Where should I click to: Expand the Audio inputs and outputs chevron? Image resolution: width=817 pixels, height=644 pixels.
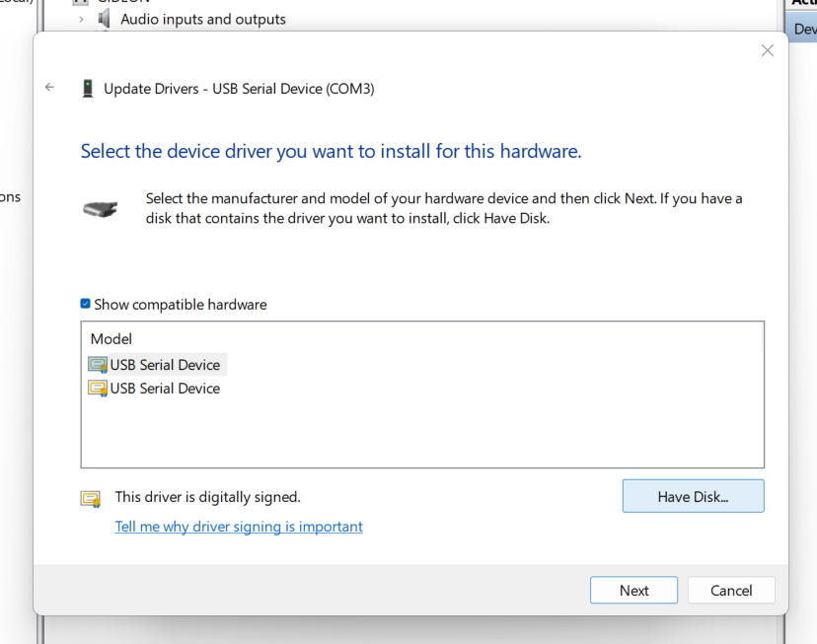point(82,19)
